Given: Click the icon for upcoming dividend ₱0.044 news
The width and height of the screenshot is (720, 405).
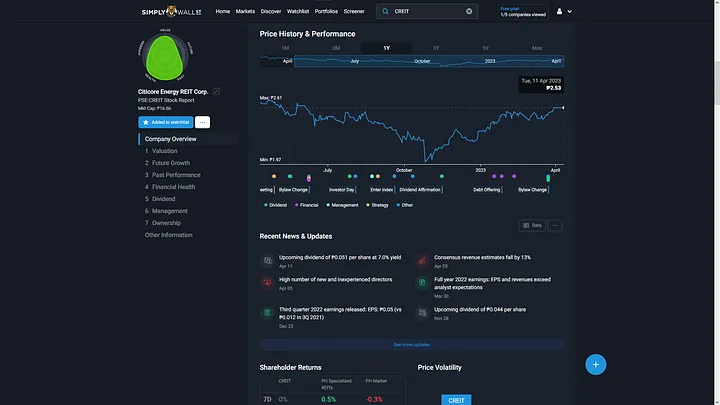Looking at the screenshot, I should pyautogui.click(x=422, y=313).
